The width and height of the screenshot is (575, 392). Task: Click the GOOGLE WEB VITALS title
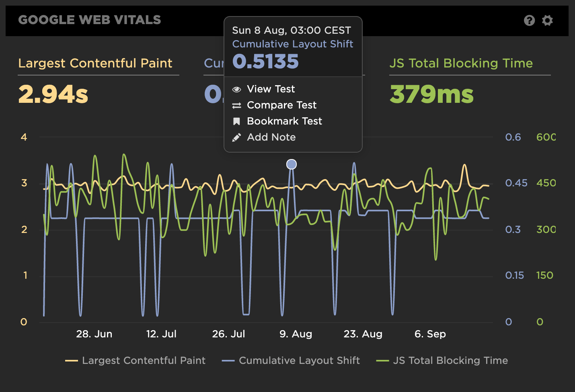tap(90, 20)
